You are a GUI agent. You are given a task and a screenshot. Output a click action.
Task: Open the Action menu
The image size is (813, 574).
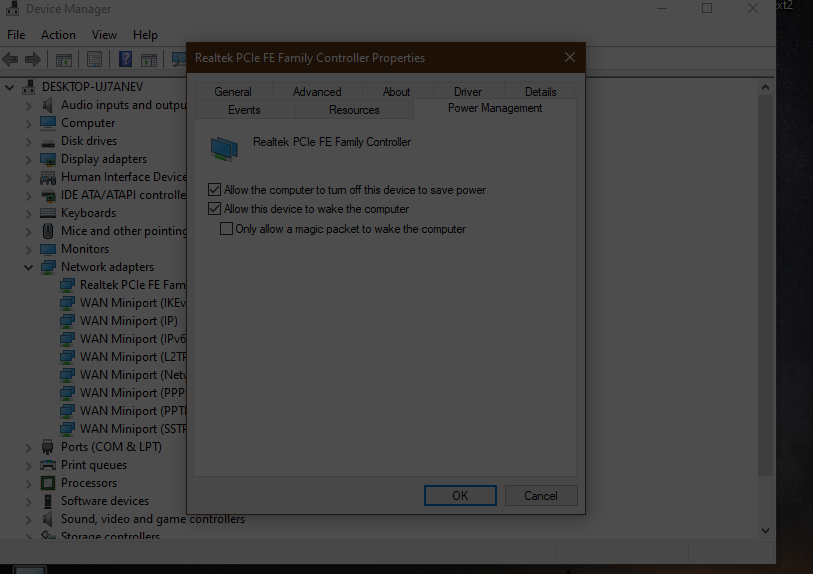pyautogui.click(x=58, y=35)
